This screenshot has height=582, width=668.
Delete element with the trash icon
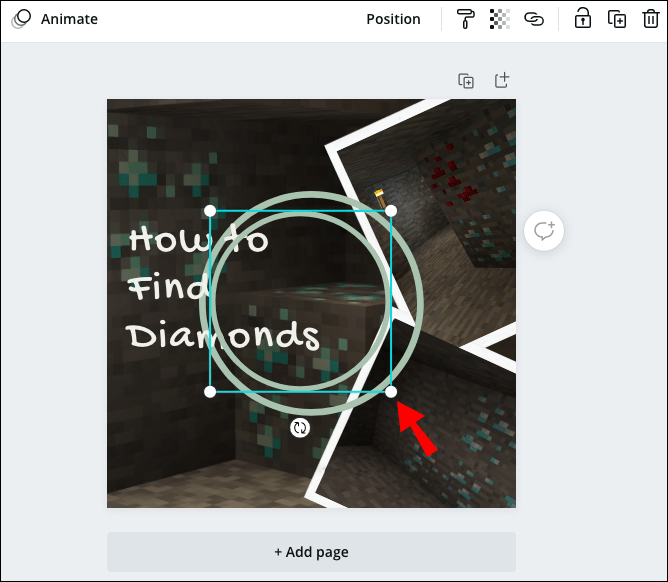pos(651,19)
